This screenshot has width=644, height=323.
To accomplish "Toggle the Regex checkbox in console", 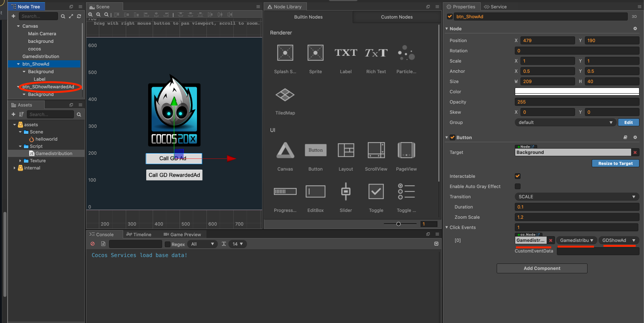I will [x=168, y=244].
